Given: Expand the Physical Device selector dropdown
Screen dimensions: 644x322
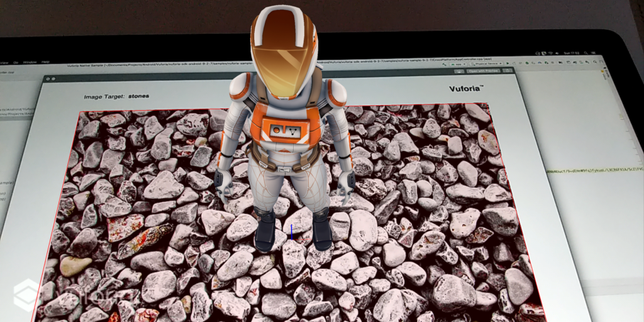Looking at the screenshot, I should (487, 64).
